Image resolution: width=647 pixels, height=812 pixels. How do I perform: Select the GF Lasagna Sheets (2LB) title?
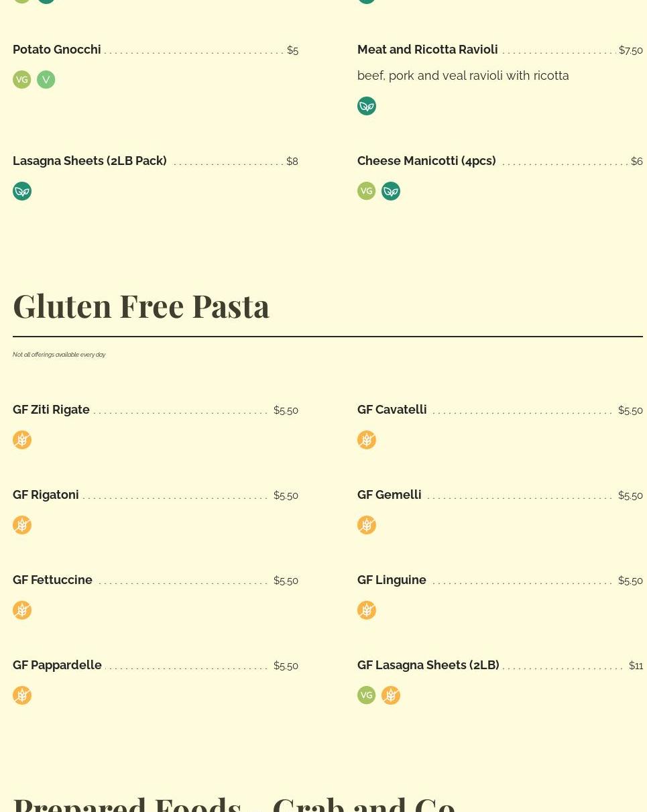[x=428, y=665]
